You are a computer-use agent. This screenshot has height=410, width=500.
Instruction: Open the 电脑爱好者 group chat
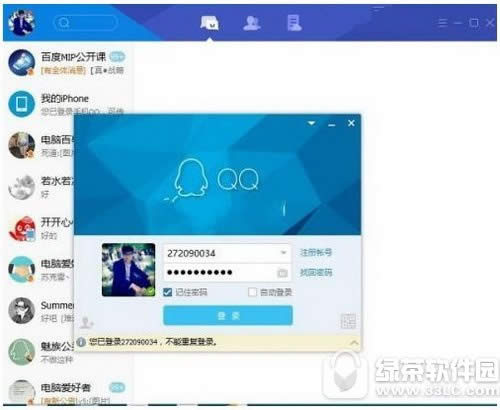click(68, 392)
